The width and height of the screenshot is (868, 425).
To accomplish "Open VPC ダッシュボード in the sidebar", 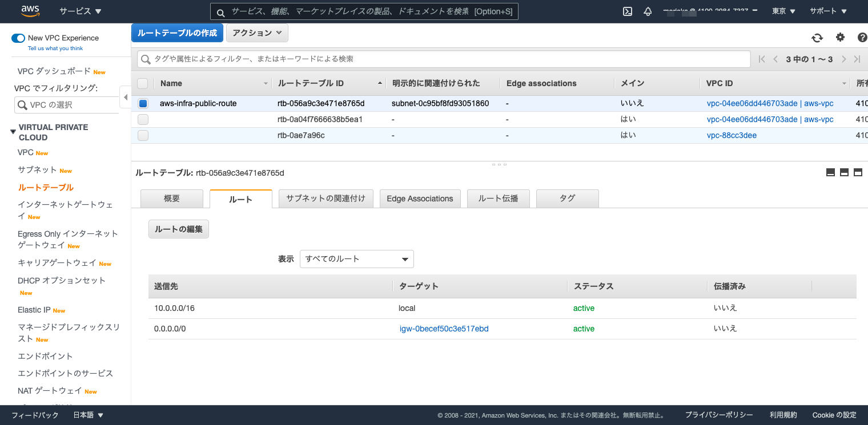I will click(54, 71).
